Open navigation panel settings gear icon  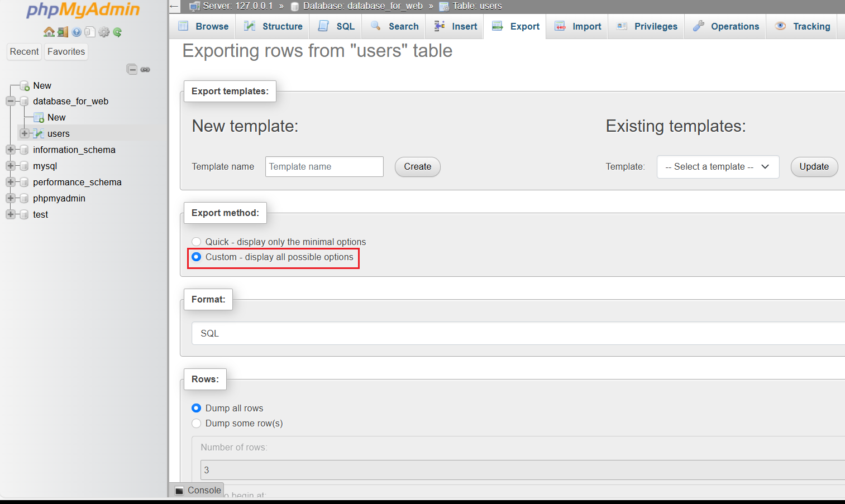pos(104,32)
